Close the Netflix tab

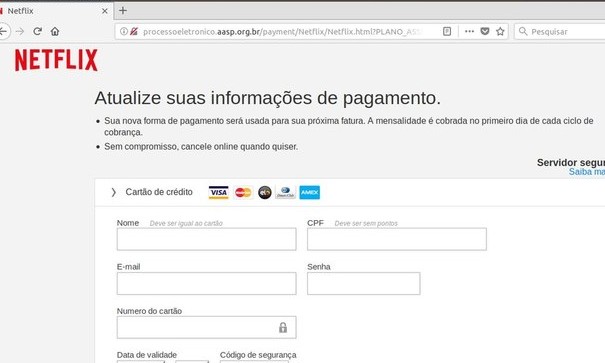[x=105, y=11]
